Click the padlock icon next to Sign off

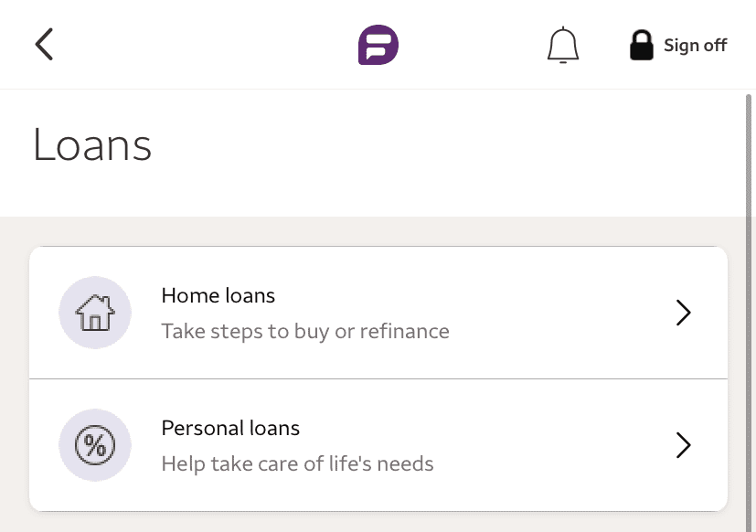(x=641, y=44)
